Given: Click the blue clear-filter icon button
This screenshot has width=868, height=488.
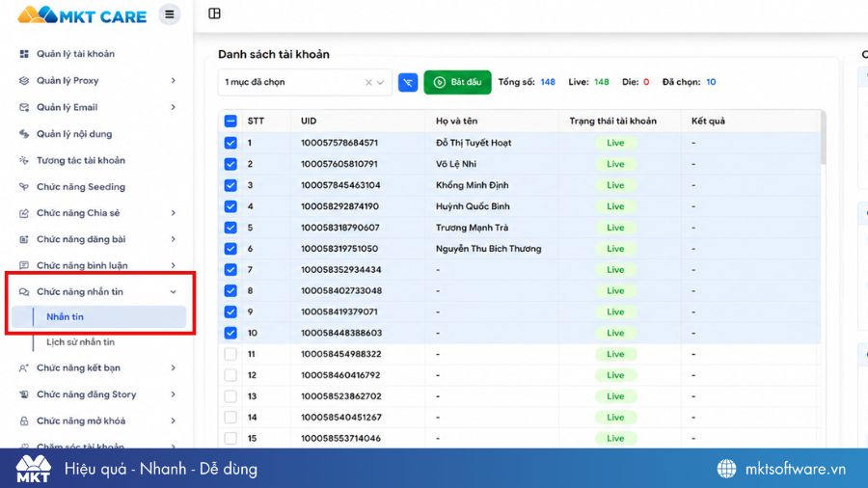Looking at the screenshot, I should point(408,82).
